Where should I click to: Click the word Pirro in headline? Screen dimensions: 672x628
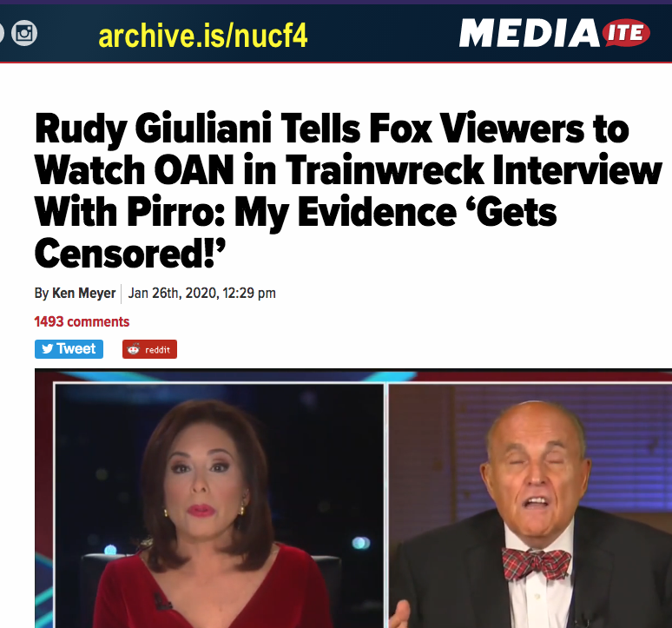coord(176,212)
